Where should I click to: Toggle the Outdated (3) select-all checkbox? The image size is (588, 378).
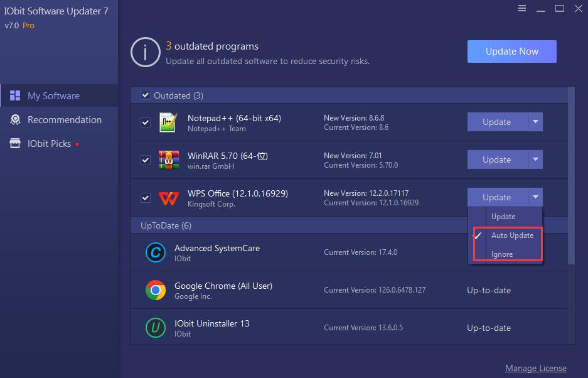(x=146, y=95)
